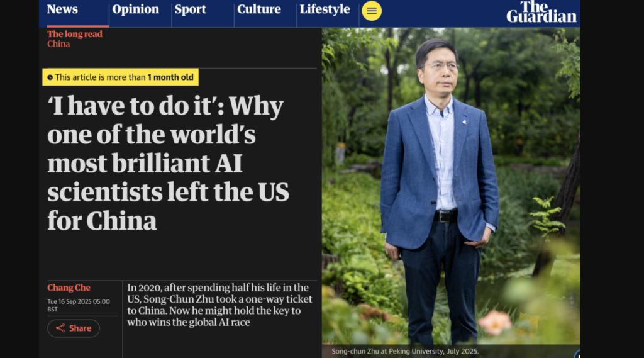Image resolution: width=644 pixels, height=358 pixels.
Task: Open the Song-chun Zhu portrait photo
Action: tap(451, 186)
